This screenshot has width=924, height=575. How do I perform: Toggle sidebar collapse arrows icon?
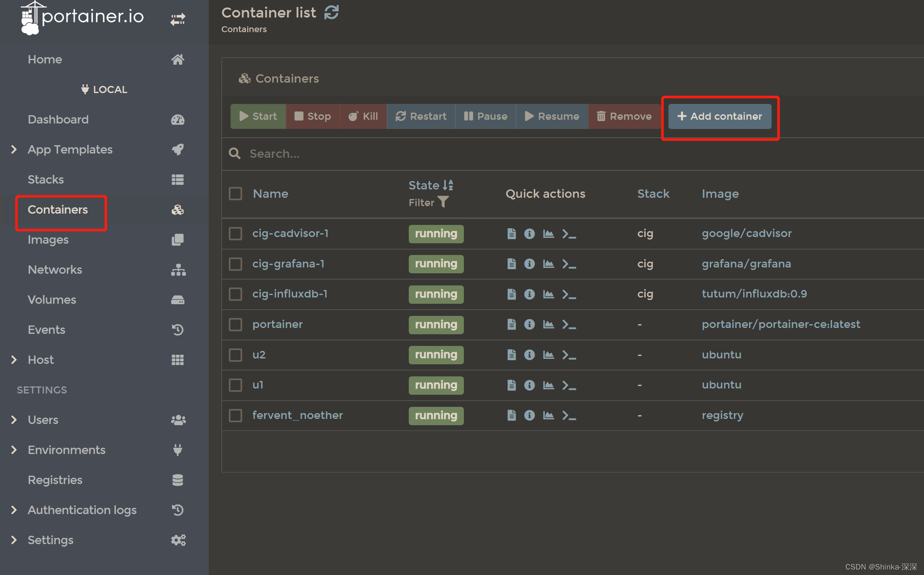(178, 19)
